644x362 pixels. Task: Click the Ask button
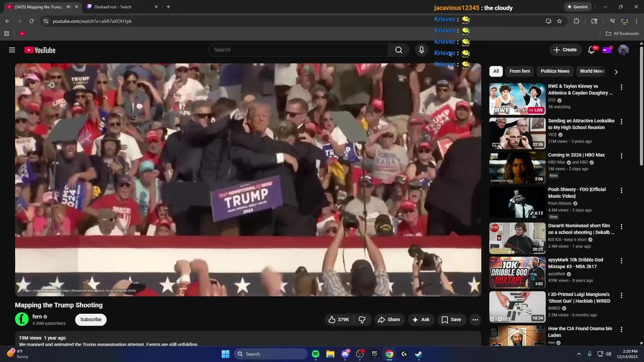[421, 320]
